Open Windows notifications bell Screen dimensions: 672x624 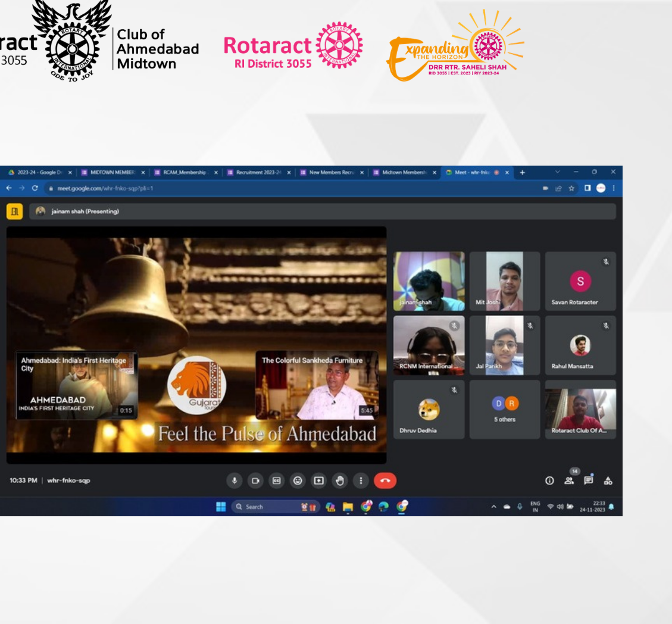pyautogui.click(x=611, y=507)
